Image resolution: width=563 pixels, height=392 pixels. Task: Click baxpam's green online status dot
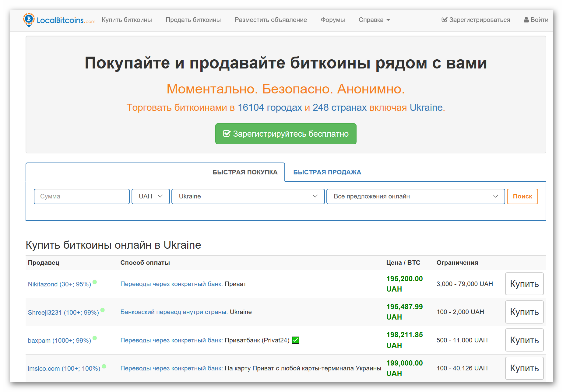pyautogui.click(x=95, y=338)
